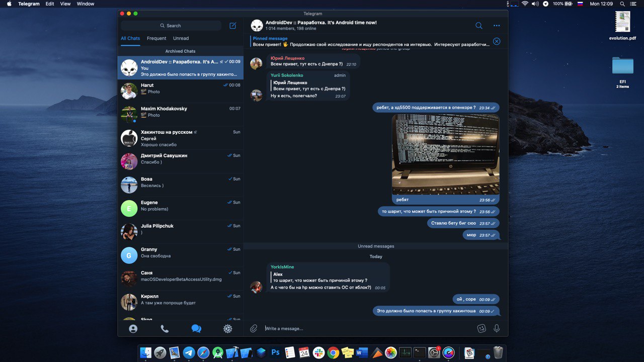Jump to Alex's quoted reply in YorkIsMine message
Screen dimensions: 644x362
319,277
